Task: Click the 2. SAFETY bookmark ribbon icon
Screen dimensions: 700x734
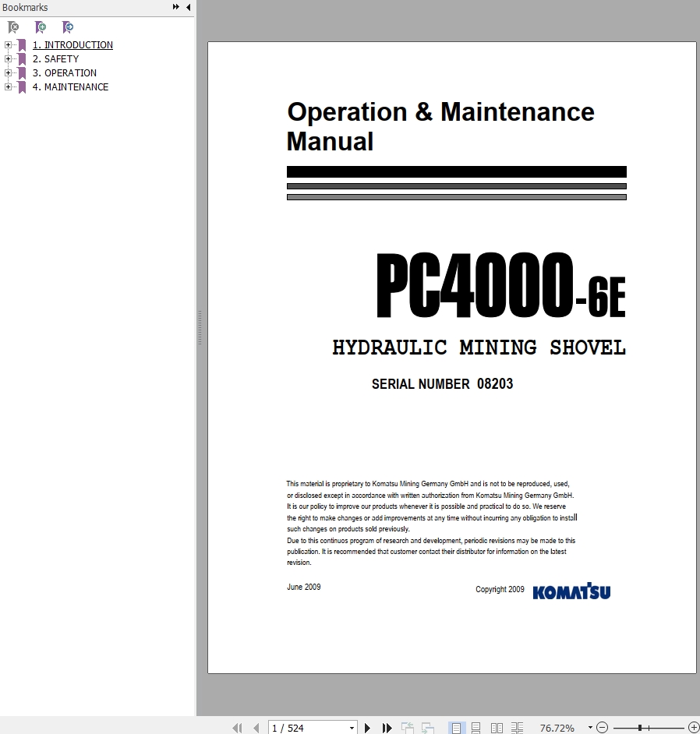Action: (x=22, y=59)
